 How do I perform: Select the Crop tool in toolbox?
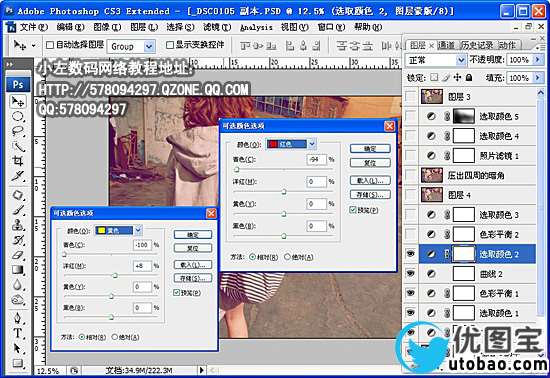pos(18,161)
